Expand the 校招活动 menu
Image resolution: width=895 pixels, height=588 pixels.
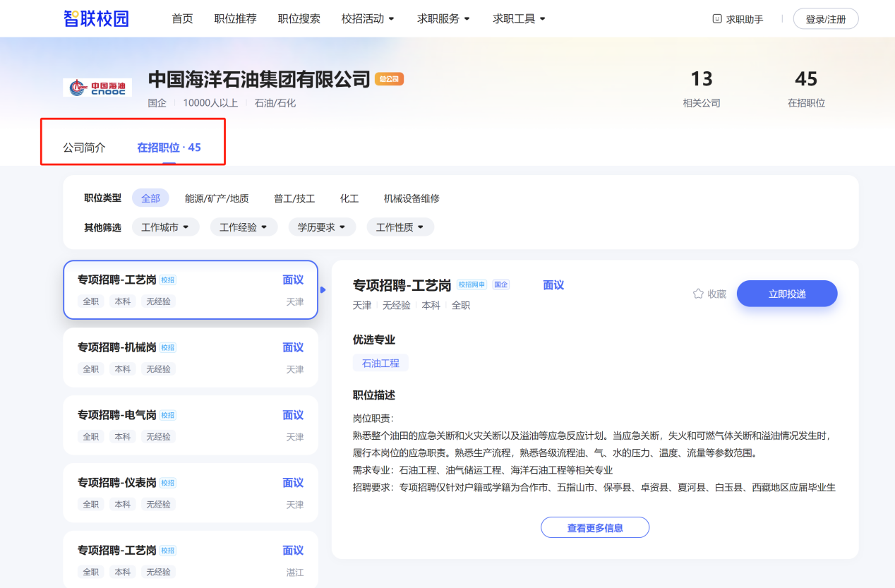click(368, 19)
